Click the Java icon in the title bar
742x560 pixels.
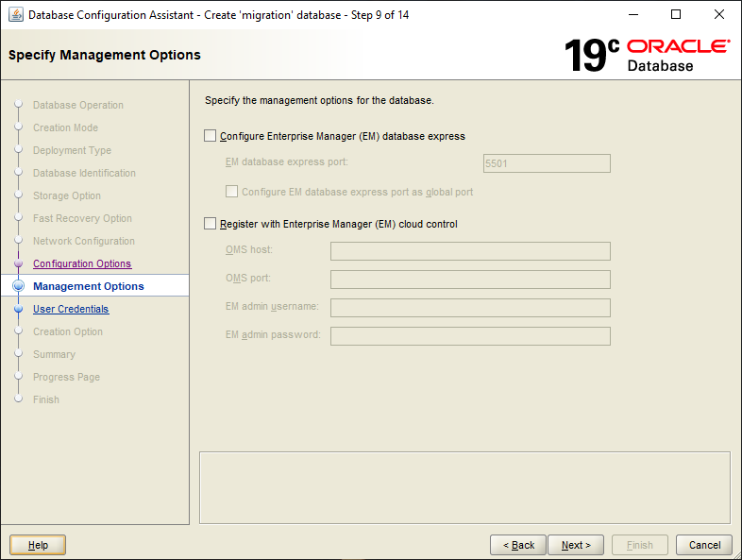(x=16, y=15)
